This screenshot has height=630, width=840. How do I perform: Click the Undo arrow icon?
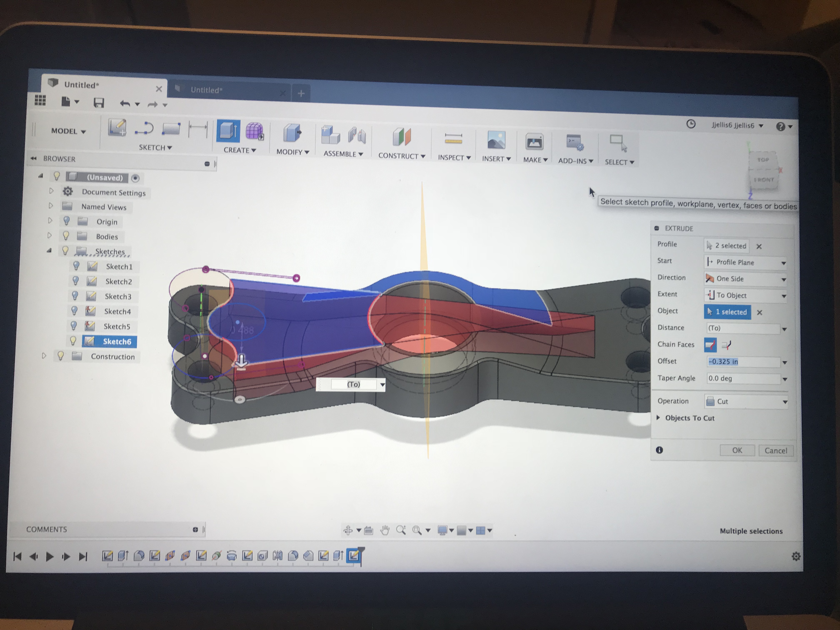pyautogui.click(x=125, y=103)
